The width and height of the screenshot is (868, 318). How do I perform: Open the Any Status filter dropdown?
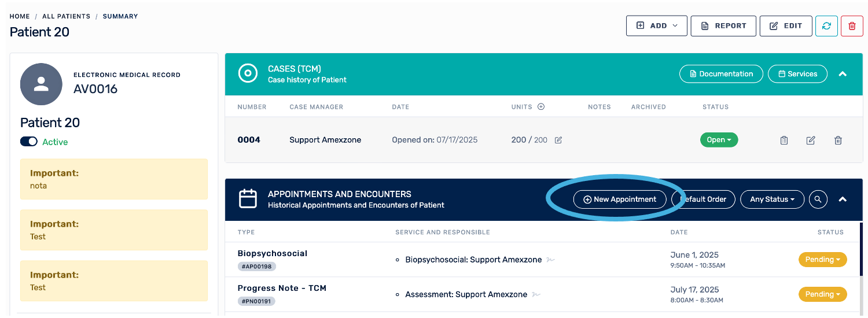[x=771, y=199]
